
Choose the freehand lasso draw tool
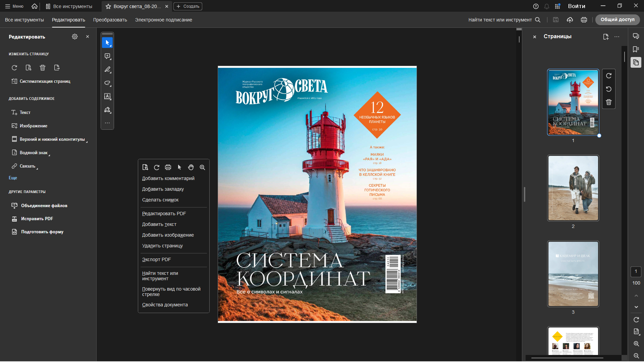[107, 83]
